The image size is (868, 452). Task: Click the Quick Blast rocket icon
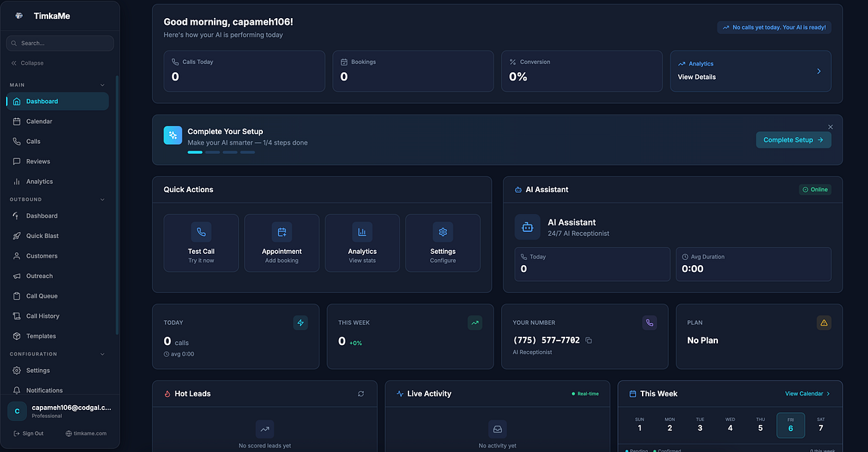click(17, 236)
